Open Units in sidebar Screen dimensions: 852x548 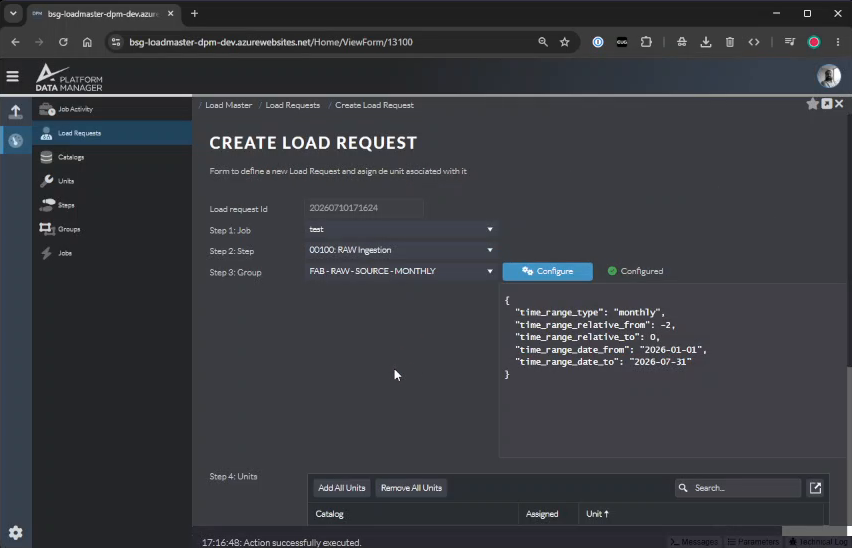[112, 181]
